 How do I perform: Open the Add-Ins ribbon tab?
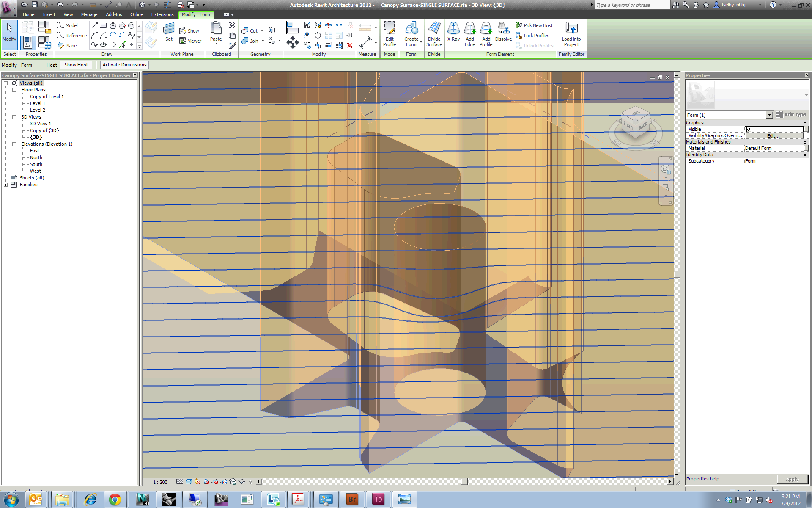[114, 14]
